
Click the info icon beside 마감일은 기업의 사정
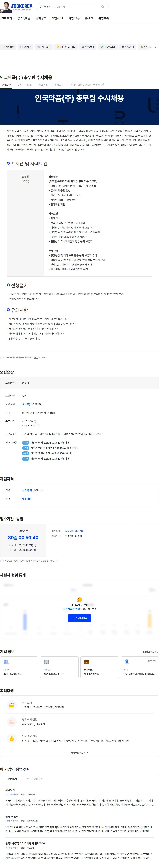[2, 561]
